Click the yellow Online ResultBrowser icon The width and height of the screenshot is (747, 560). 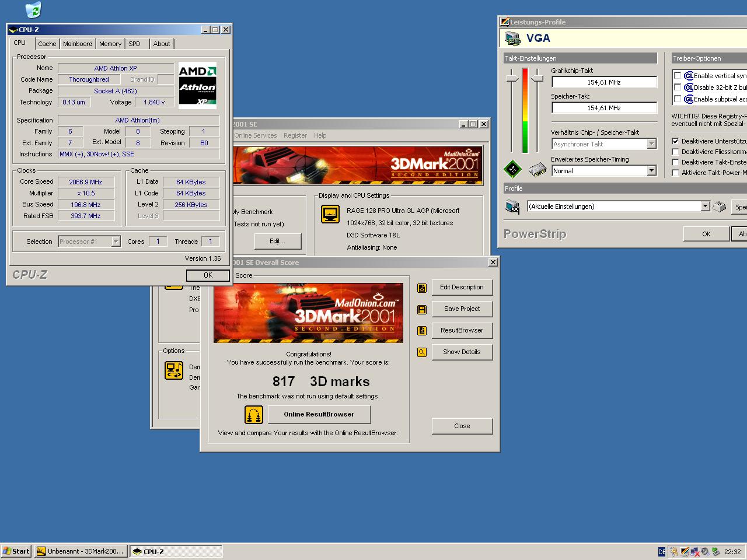(253, 415)
